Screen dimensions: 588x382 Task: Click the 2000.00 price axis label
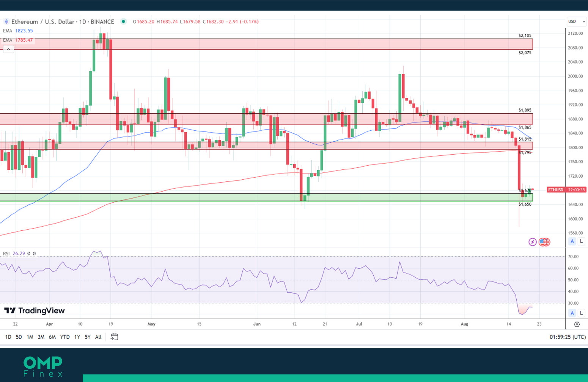coord(575,76)
